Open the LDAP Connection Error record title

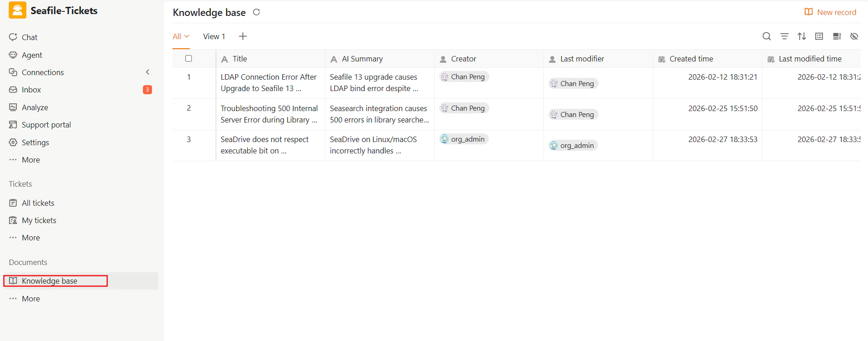269,83
